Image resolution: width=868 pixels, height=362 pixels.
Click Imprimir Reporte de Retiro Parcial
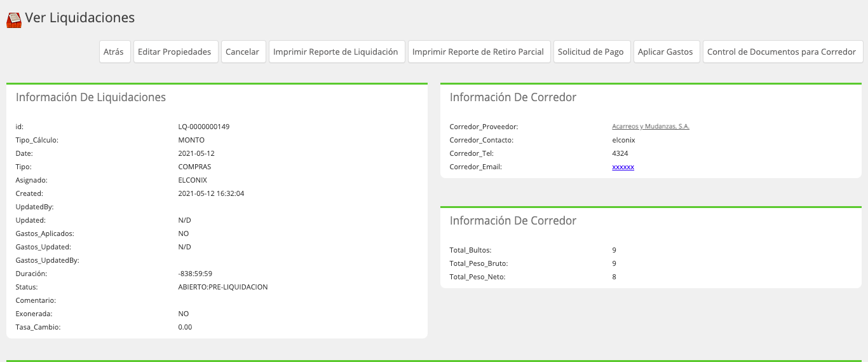point(478,52)
